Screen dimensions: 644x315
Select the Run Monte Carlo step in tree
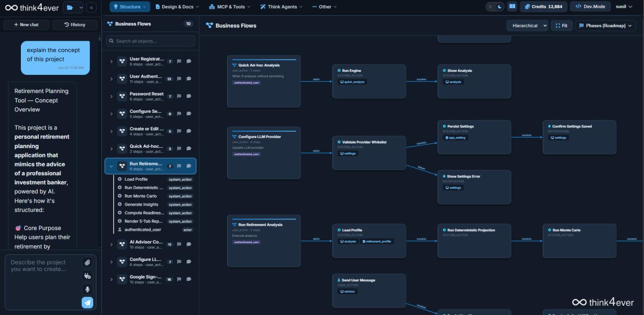pos(155,196)
